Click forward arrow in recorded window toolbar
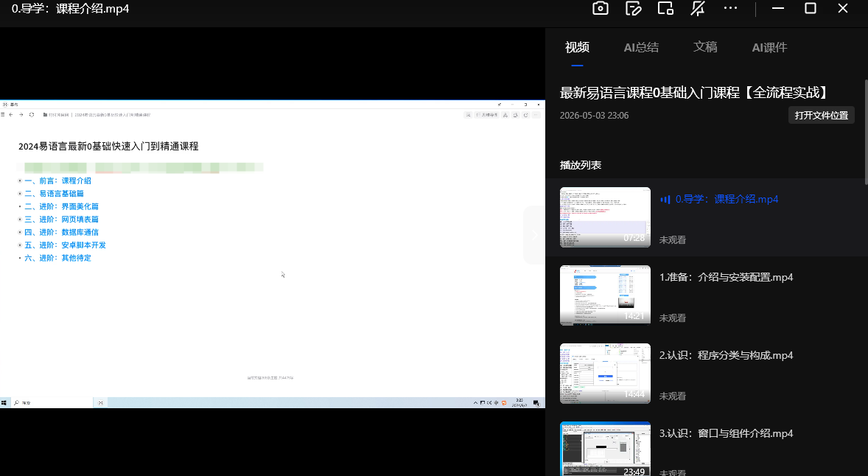 tap(21, 115)
